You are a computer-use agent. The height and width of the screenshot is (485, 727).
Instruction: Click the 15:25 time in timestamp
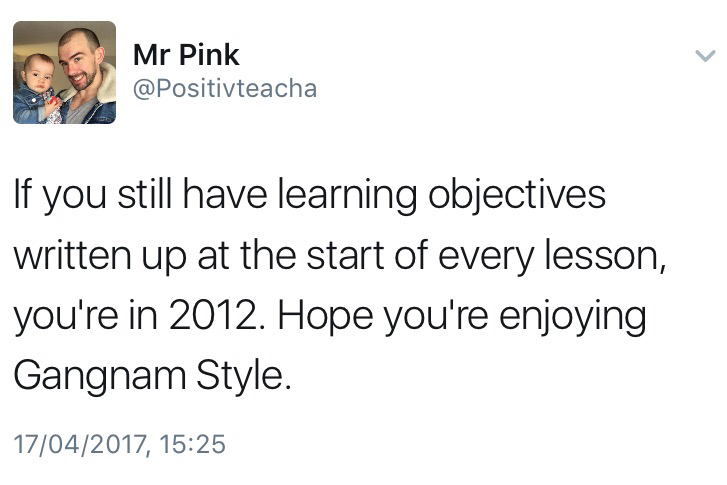pyautogui.click(x=194, y=443)
